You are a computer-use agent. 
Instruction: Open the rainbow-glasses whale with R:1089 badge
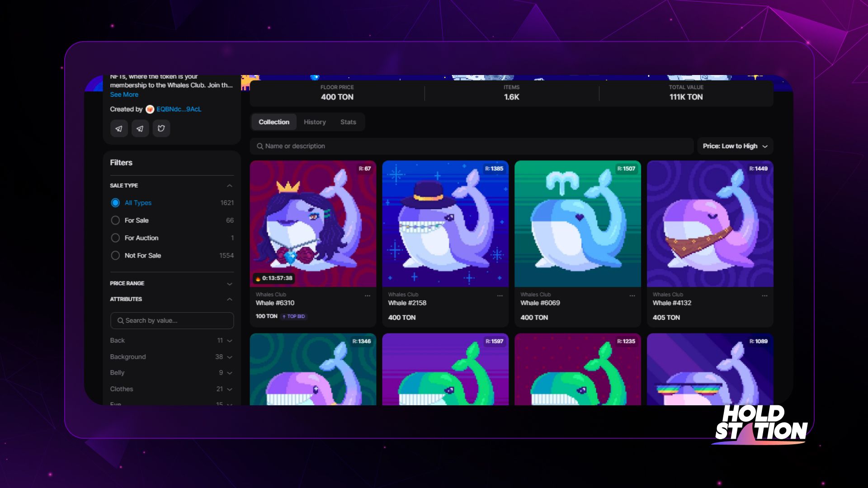tap(710, 370)
